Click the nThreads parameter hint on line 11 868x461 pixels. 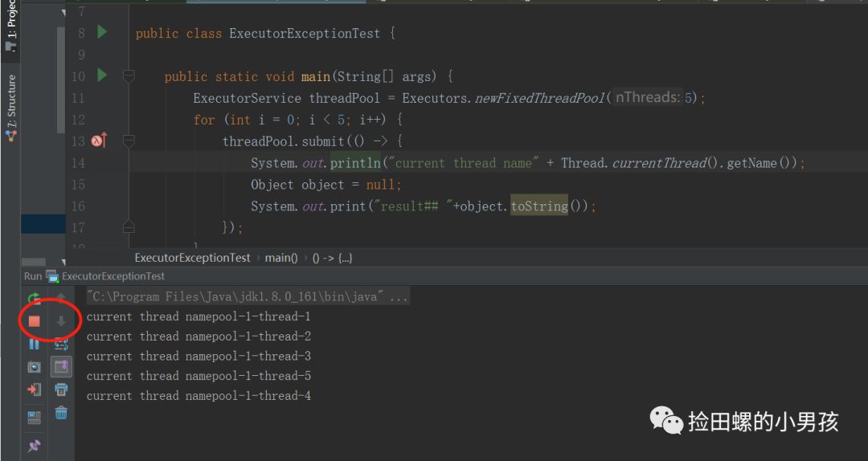click(648, 97)
